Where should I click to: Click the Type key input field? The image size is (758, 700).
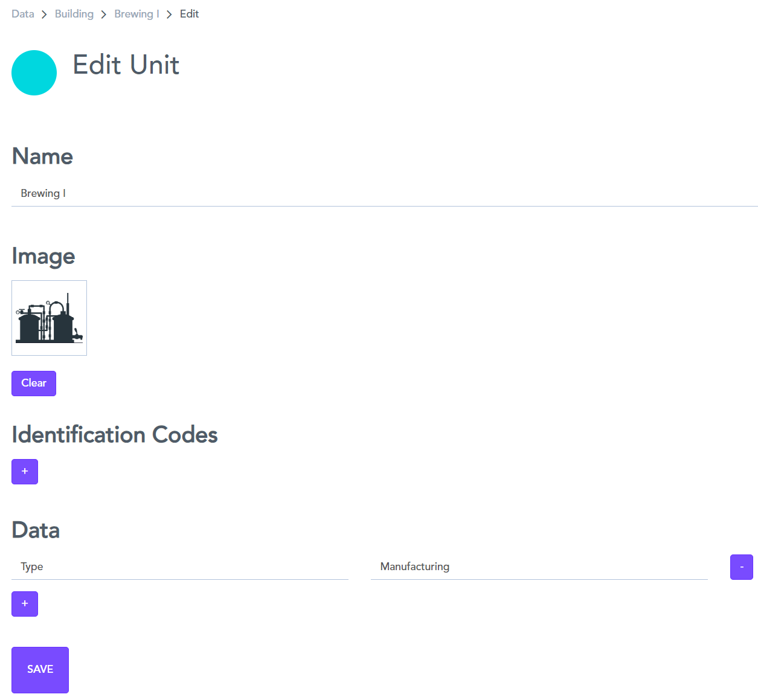(179, 567)
